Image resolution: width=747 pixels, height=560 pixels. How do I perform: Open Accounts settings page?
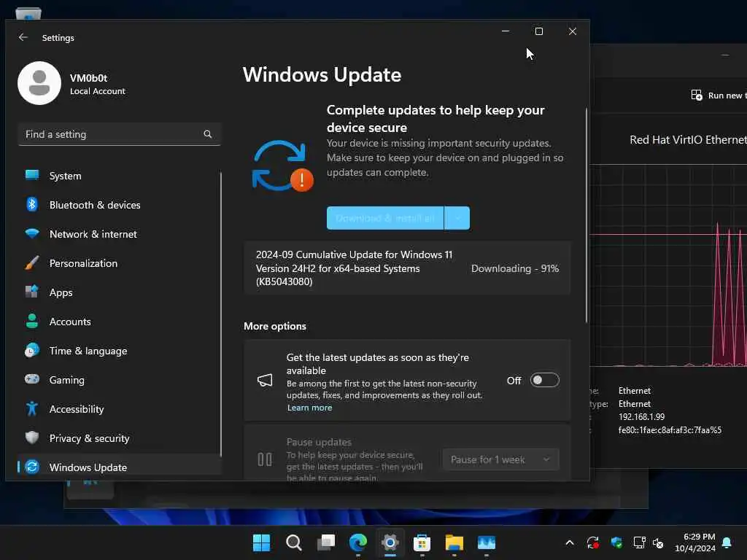[119, 322]
